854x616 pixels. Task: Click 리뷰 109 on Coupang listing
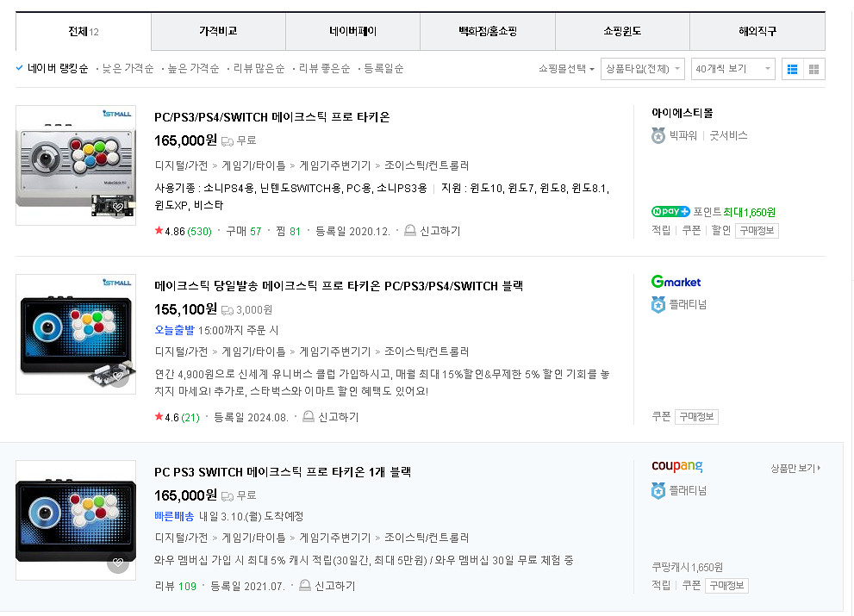[x=176, y=586]
